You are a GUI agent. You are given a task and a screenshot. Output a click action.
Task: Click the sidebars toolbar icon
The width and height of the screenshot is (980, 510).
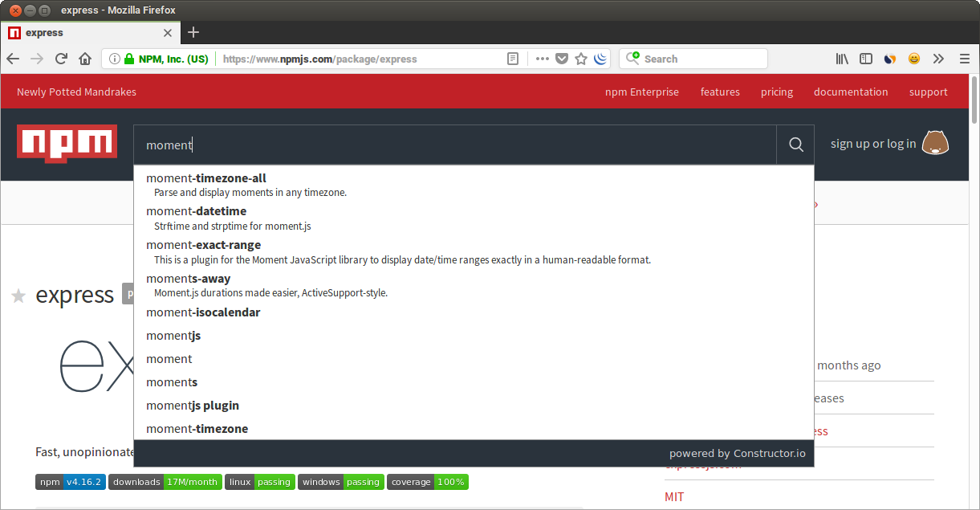point(865,58)
